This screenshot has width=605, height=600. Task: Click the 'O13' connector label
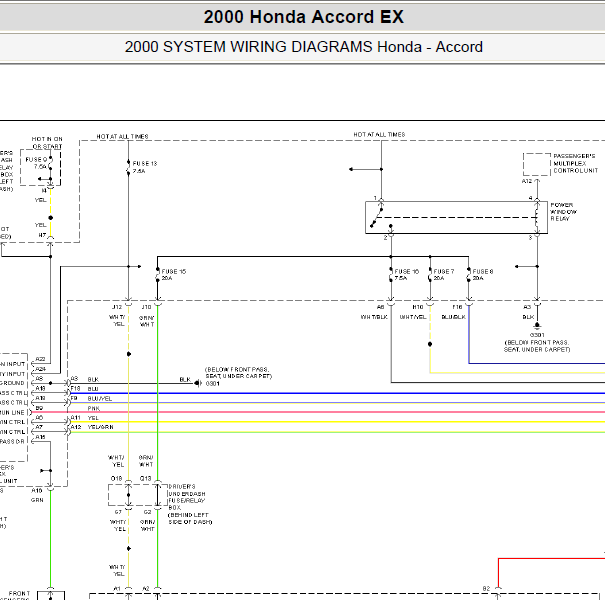(145, 478)
